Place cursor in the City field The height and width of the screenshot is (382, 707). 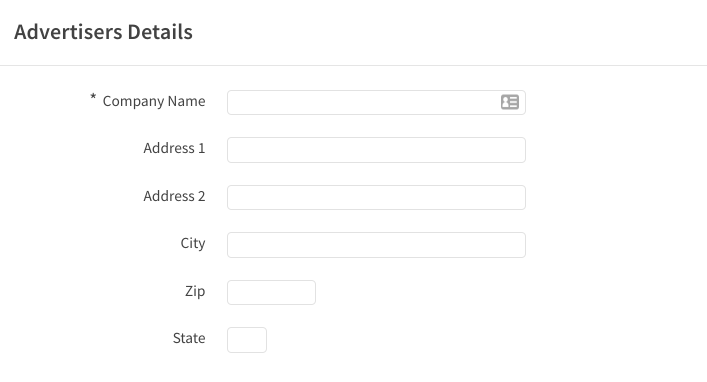(376, 245)
